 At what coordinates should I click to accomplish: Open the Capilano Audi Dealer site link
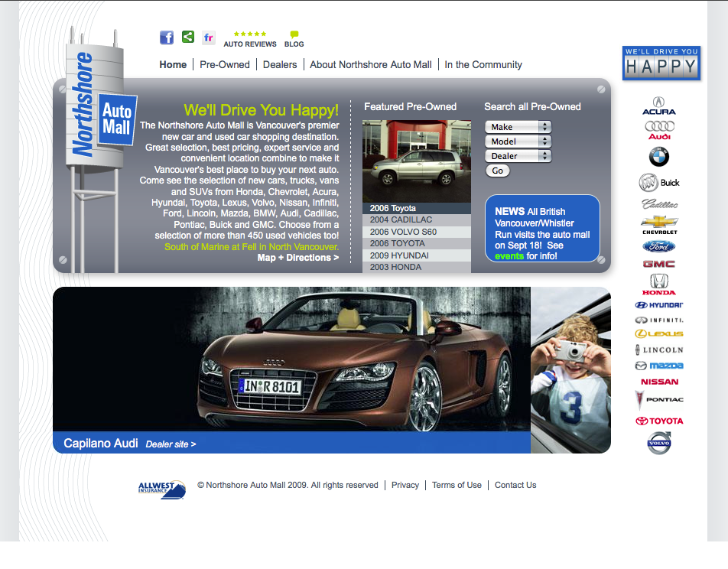click(171, 444)
